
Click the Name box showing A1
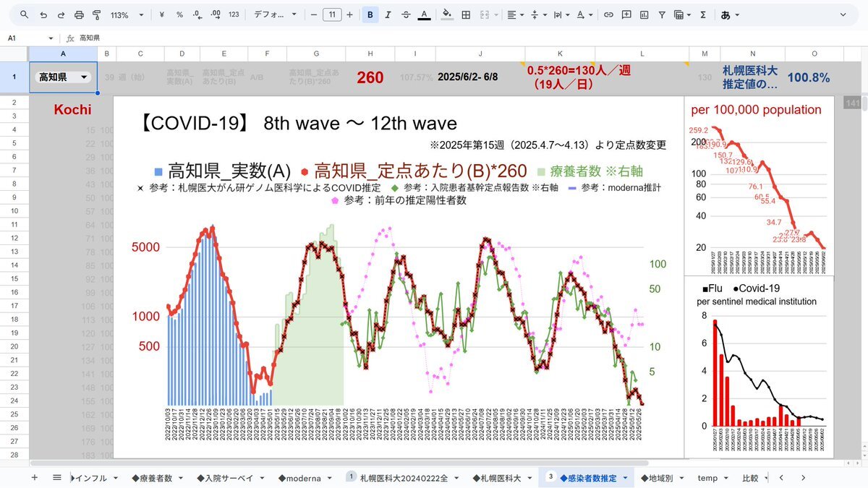pyautogui.click(x=30, y=38)
